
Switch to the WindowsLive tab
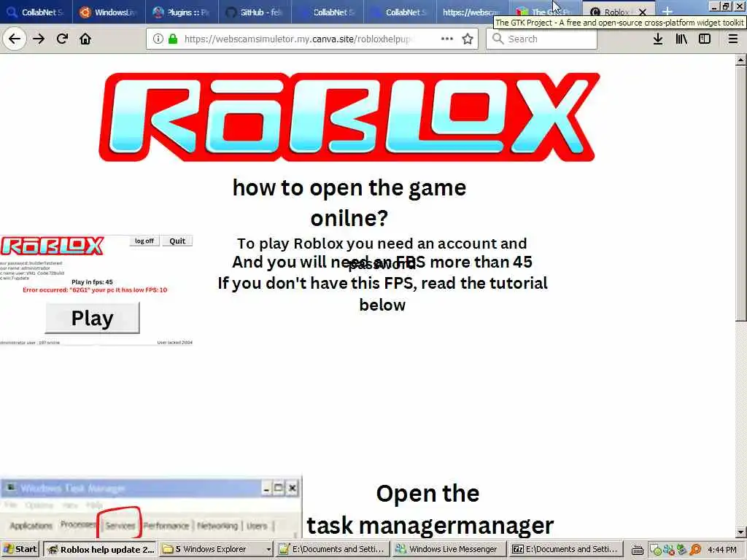[109, 12]
